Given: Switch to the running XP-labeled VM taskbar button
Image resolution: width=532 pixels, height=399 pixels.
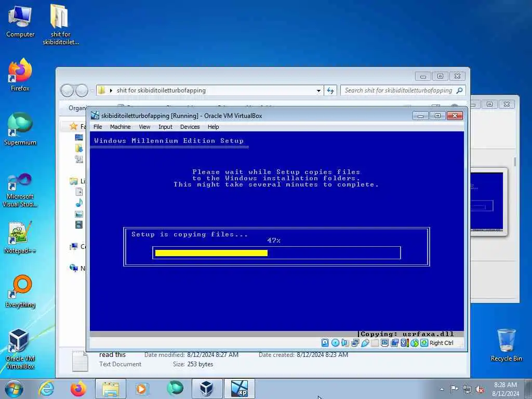Looking at the screenshot, I should pos(239,389).
